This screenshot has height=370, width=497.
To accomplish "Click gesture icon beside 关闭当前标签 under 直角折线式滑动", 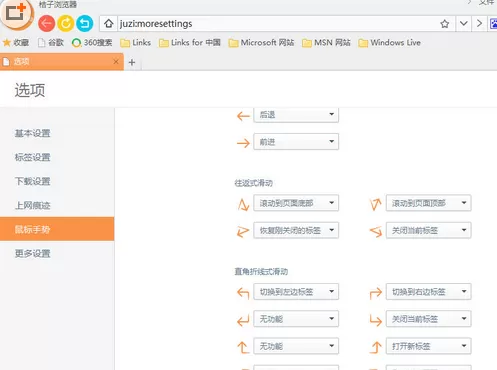I will coord(376,320).
